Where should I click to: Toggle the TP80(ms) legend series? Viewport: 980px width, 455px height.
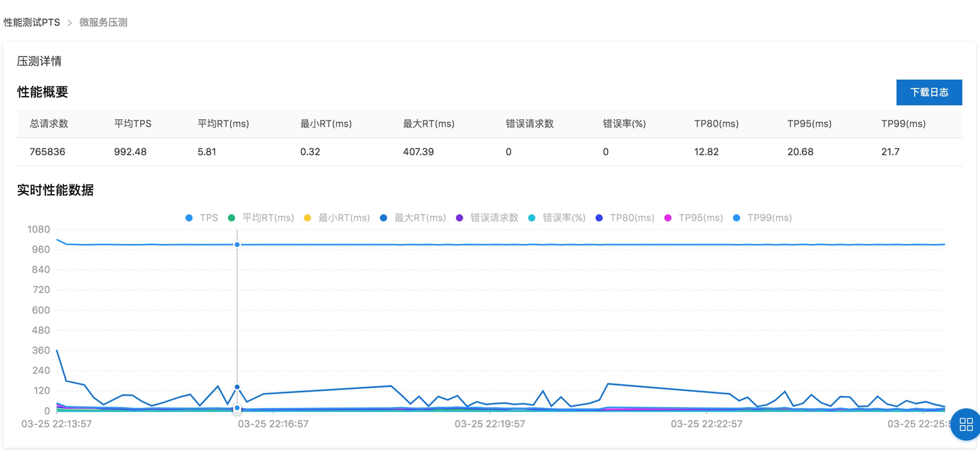(624, 218)
